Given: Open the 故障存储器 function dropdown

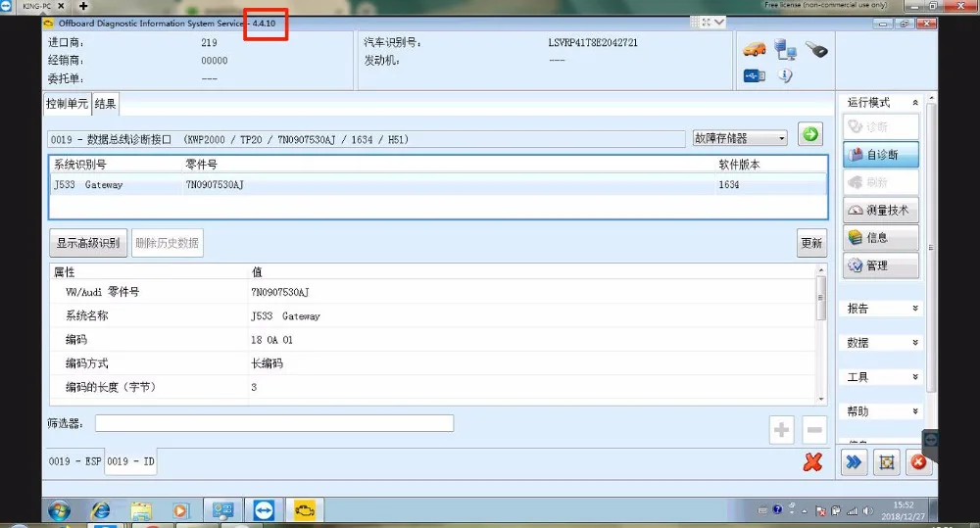Looking at the screenshot, I should (x=739, y=138).
